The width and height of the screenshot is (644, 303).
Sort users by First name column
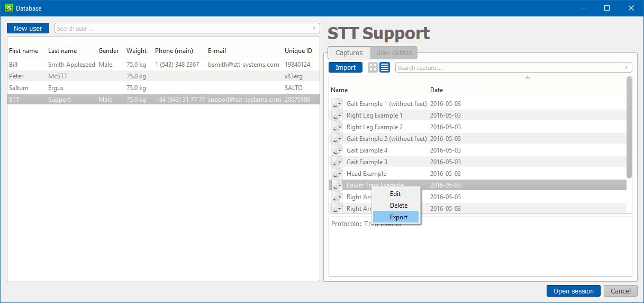click(x=24, y=51)
